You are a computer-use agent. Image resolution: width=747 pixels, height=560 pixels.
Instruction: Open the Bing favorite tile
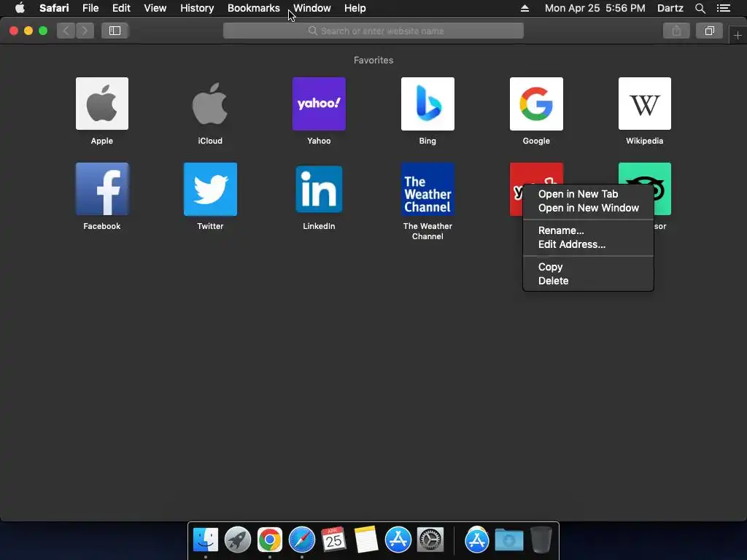427,104
